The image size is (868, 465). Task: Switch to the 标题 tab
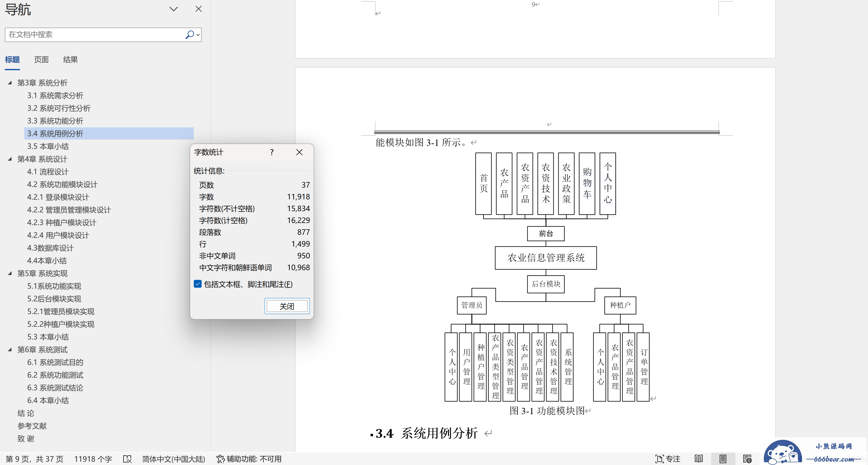pos(12,60)
